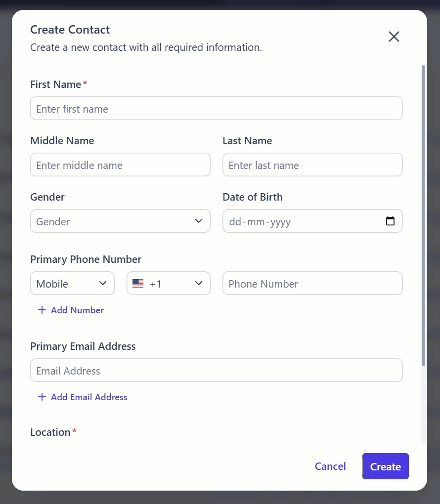Click the Email Address field

[x=217, y=370]
